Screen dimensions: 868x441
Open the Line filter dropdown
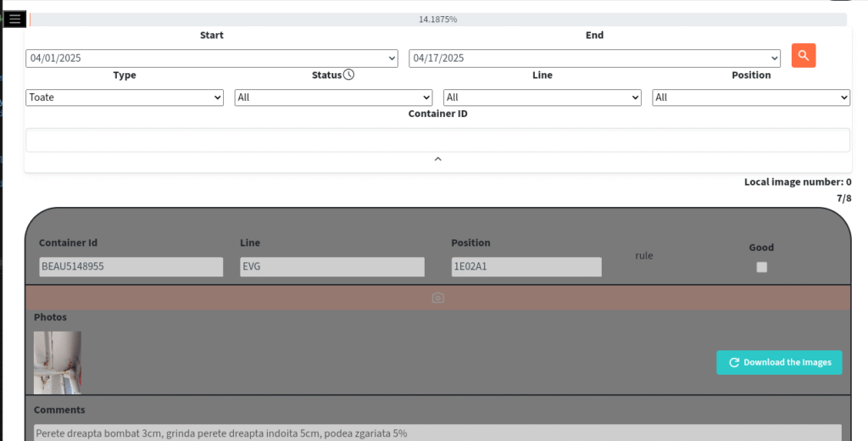pos(542,98)
